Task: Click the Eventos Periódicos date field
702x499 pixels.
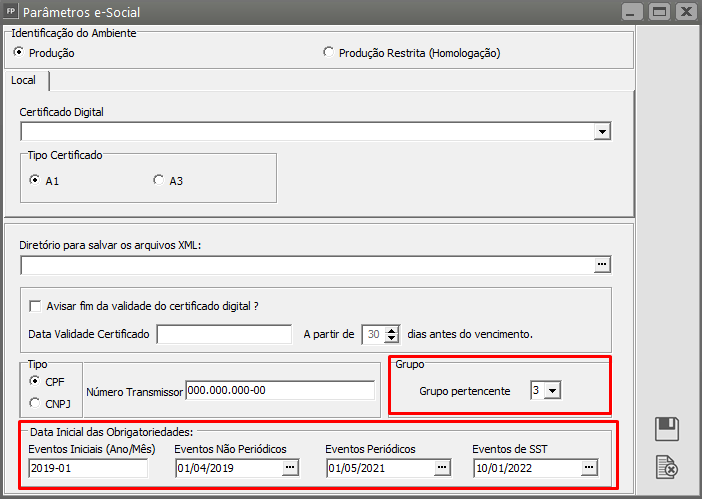Action: pyautogui.click(x=381, y=468)
